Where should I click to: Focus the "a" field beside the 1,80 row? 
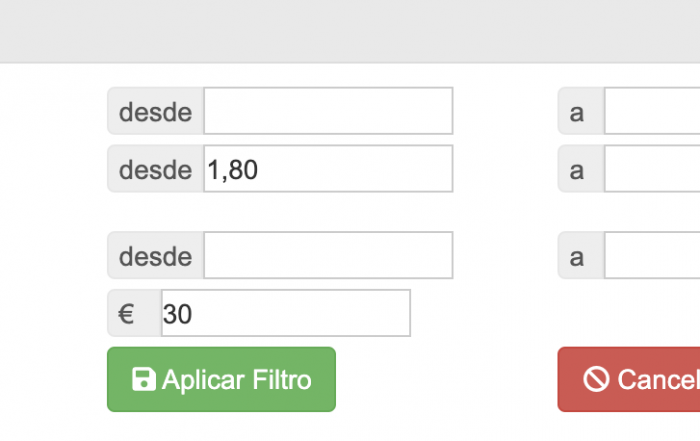coord(652,169)
